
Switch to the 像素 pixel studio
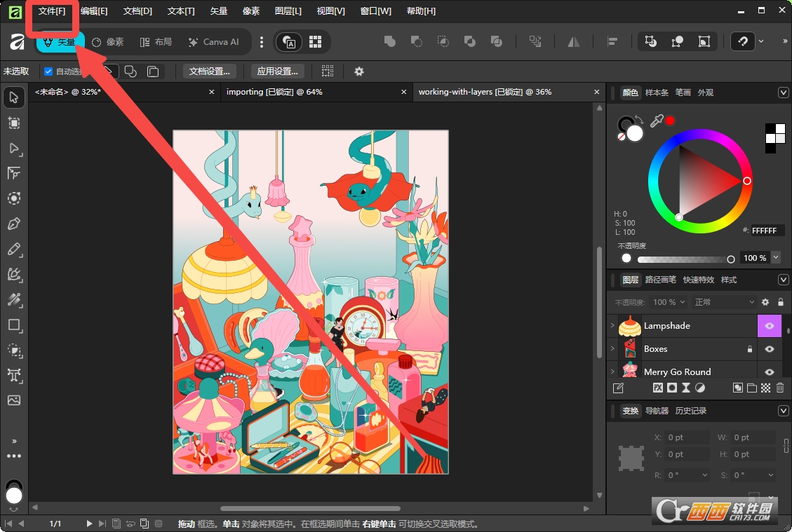click(x=107, y=42)
